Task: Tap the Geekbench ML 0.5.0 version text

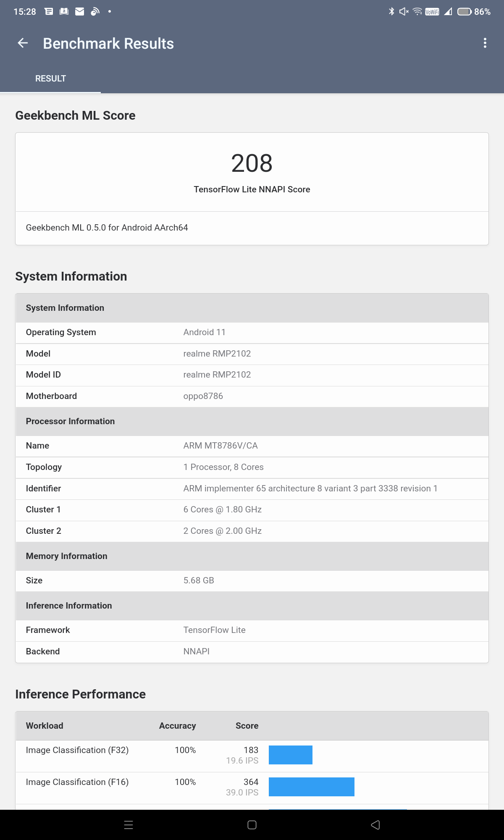Action: [107, 228]
